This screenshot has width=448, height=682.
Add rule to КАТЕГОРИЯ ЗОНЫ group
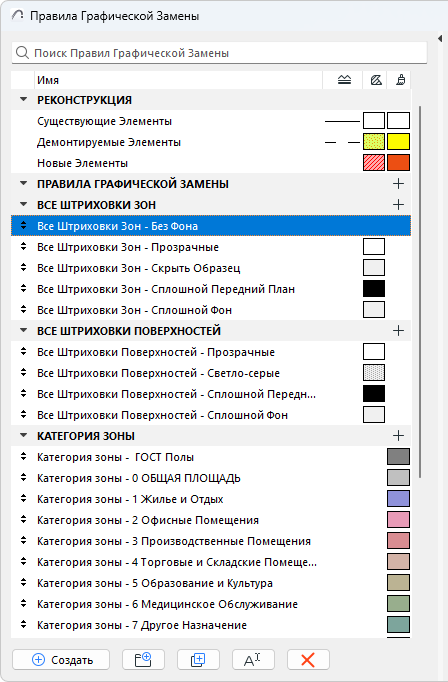coord(398,435)
